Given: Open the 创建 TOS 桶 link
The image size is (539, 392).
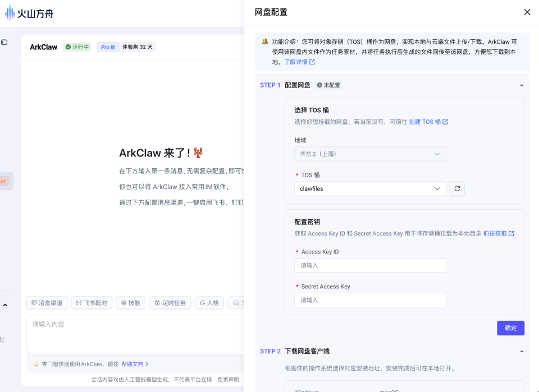Looking at the screenshot, I should click(x=427, y=122).
